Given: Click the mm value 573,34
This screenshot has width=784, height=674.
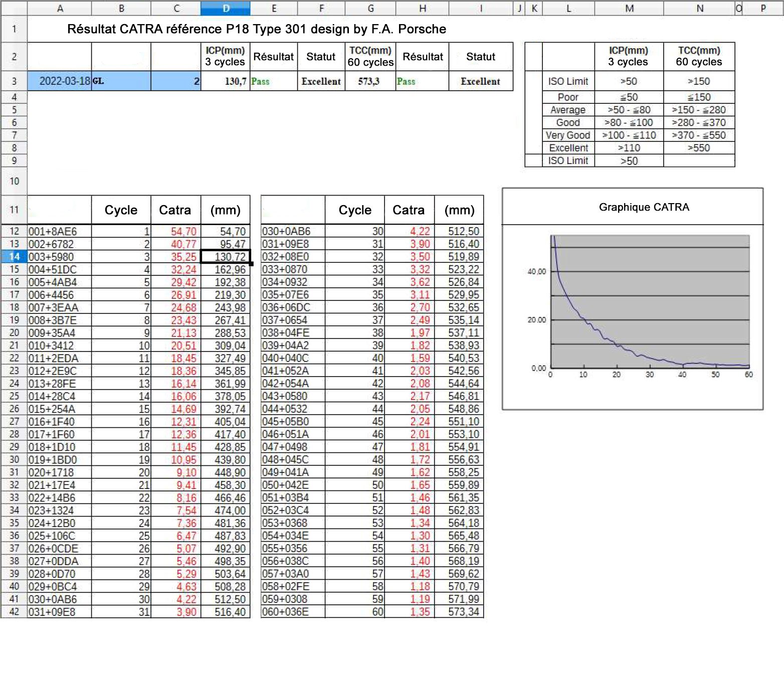Looking at the screenshot, I should point(459,612).
